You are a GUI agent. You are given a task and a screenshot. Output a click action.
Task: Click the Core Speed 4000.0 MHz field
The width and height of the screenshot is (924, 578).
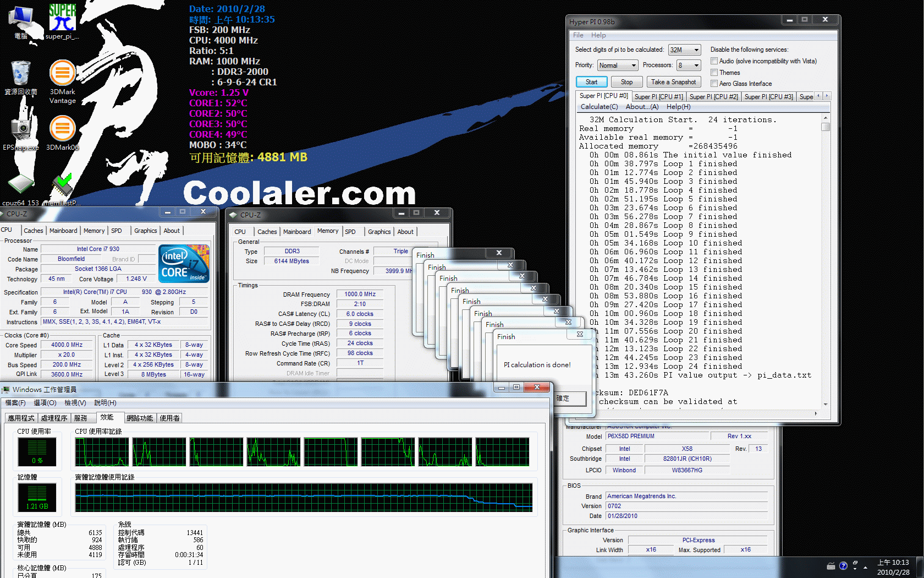[x=67, y=345]
